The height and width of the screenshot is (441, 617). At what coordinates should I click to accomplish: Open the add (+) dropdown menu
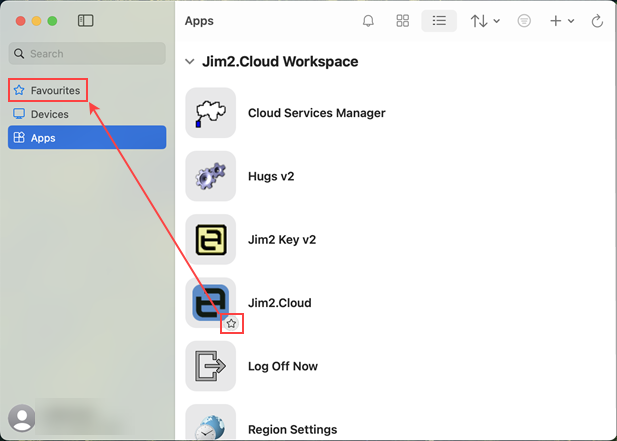point(562,21)
